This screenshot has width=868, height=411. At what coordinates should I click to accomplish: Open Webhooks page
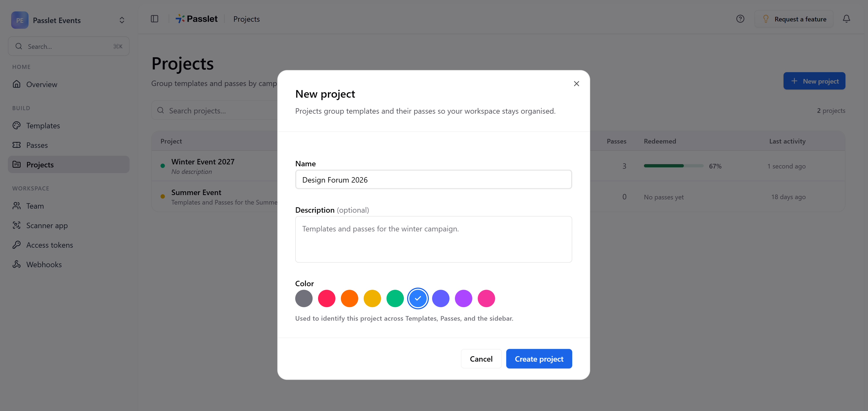pyautogui.click(x=69, y=264)
